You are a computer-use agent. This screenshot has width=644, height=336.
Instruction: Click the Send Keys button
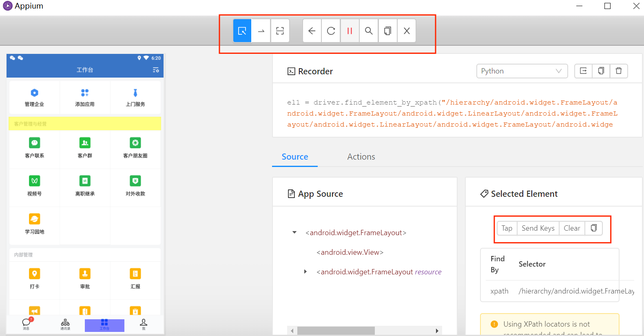coord(538,228)
